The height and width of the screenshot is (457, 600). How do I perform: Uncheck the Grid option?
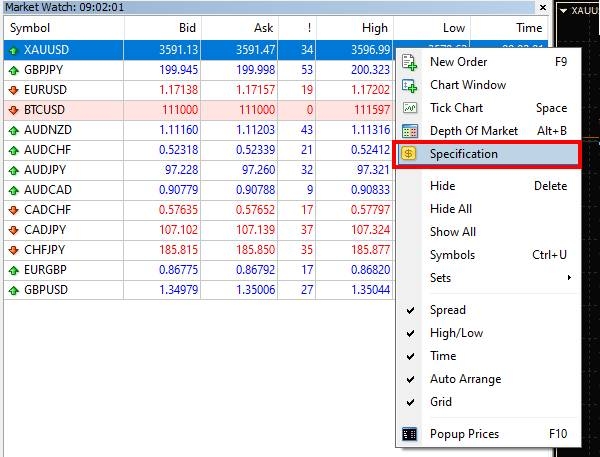(440, 402)
